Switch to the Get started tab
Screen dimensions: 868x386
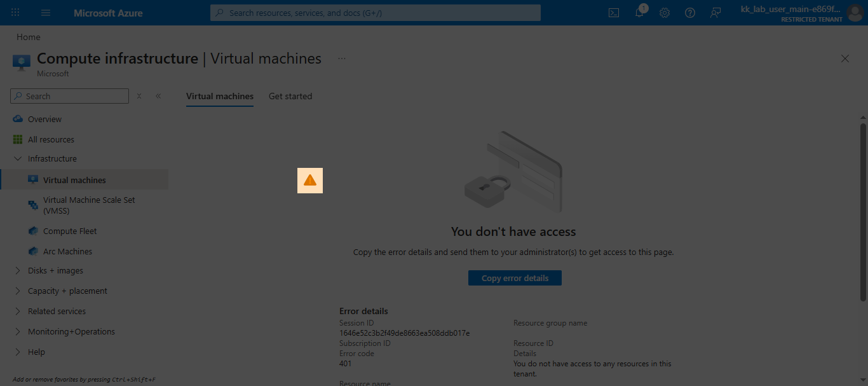(290, 96)
